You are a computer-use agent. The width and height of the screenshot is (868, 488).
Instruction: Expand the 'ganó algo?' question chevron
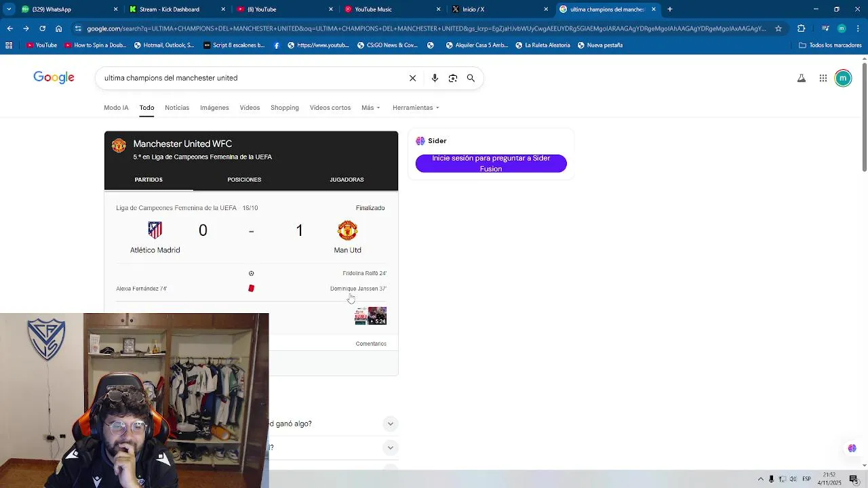pos(390,424)
